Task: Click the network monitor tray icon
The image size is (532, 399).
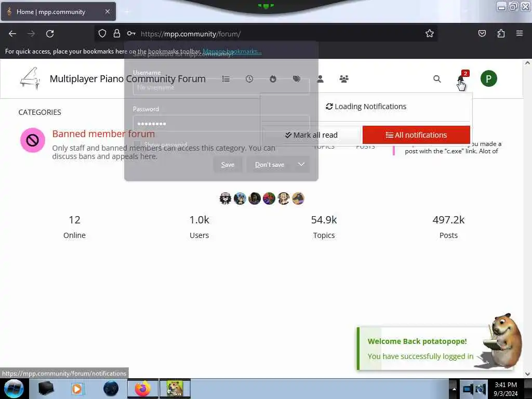Action: (468, 389)
